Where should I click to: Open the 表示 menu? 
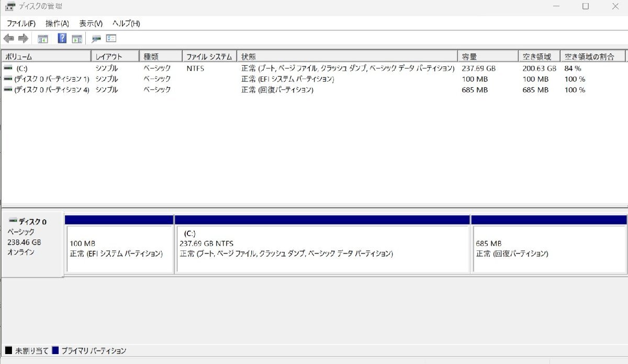coord(91,24)
